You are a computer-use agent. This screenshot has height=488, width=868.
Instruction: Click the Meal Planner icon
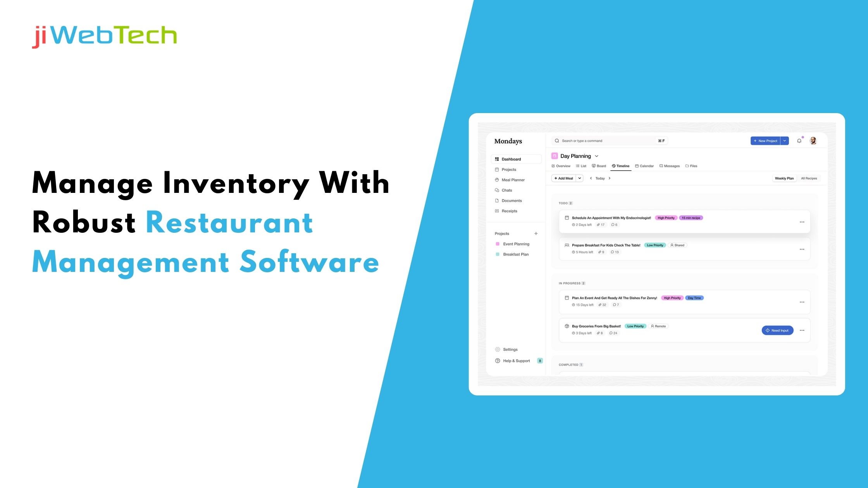(497, 180)
